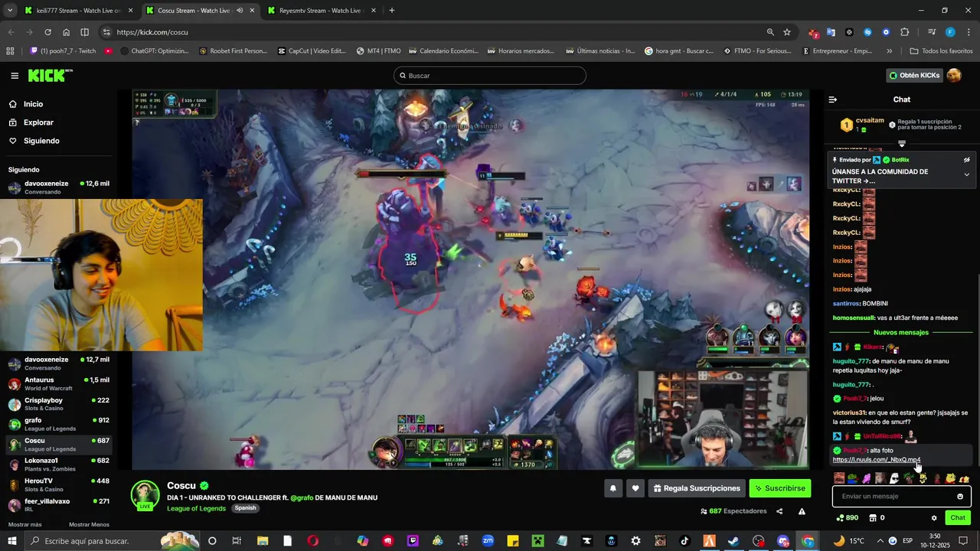The width and height of the screenshot is (980, 551).
Task: Report the stream warning icon
Action: [802, 511]
